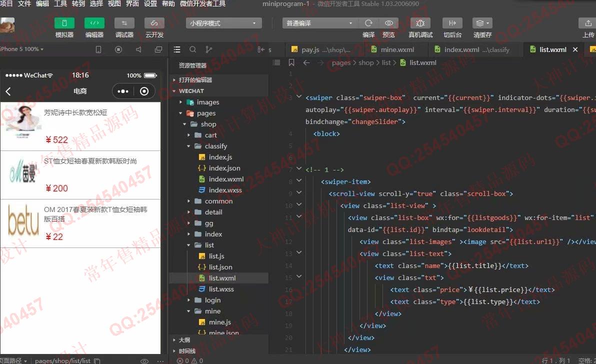Open the explorer list icon in sidebar
Viewport: 596px width, 364px height.
tap(176, 49)
